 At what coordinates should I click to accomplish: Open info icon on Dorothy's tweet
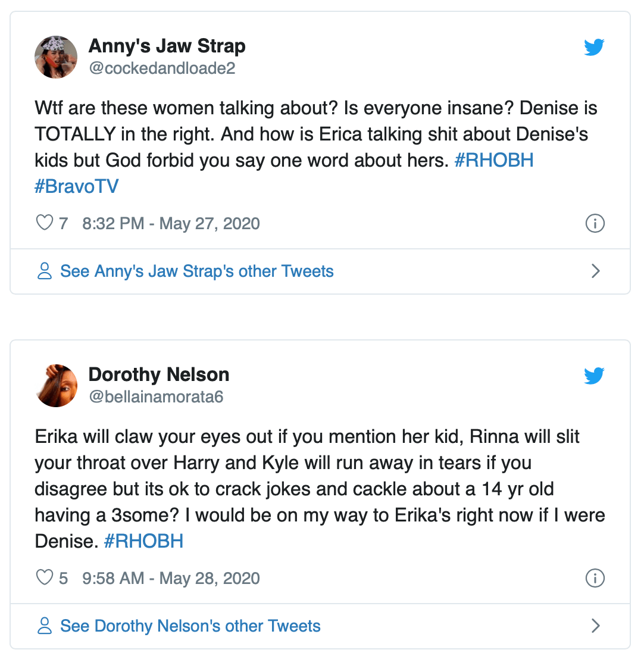pos(595,578)
